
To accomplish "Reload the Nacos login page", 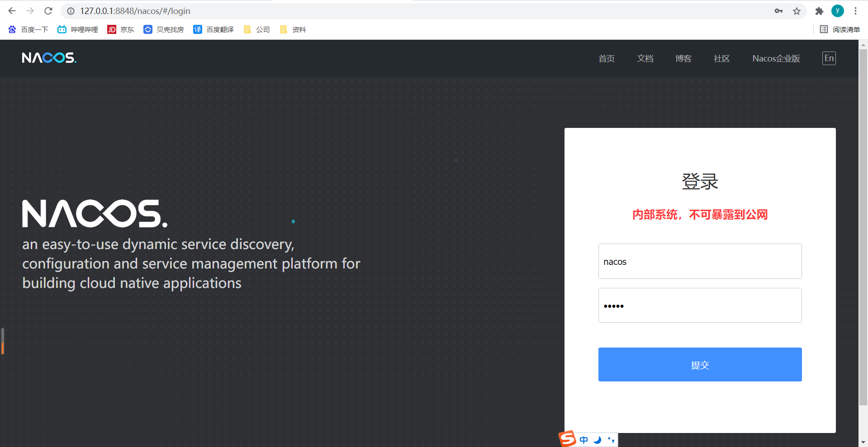I will point(48,11).
